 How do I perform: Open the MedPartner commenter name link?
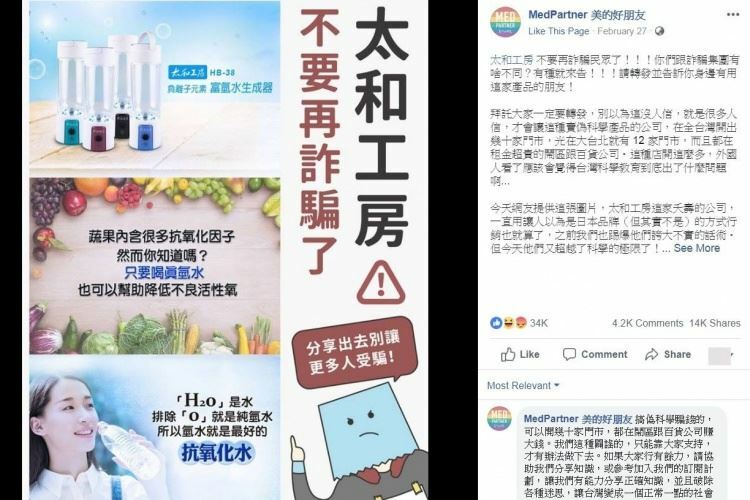[x=578, y=419]
